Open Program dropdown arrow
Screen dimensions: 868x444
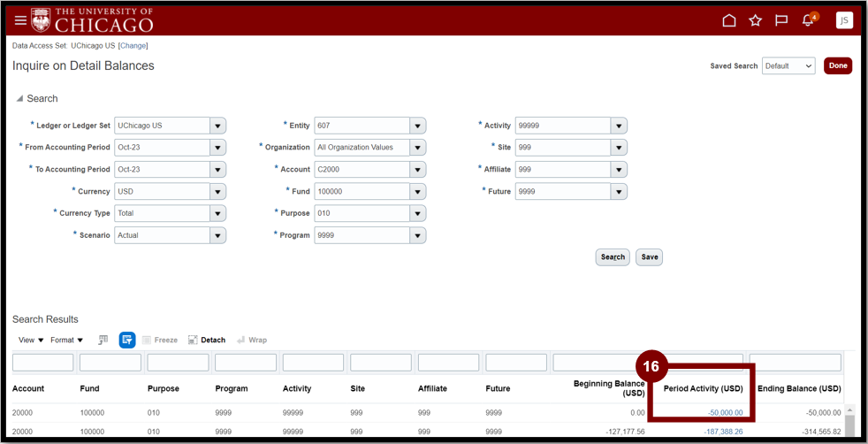click(417, 235)
